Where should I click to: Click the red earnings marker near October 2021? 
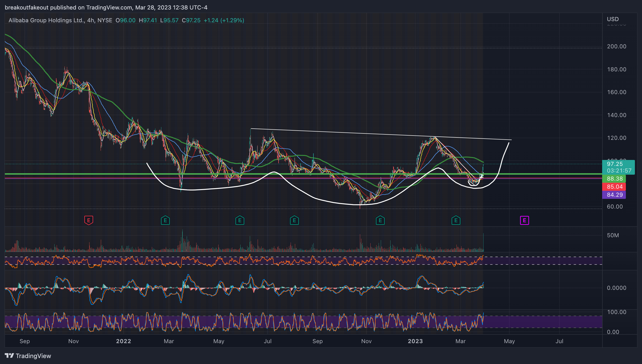(x=88, y=220)
